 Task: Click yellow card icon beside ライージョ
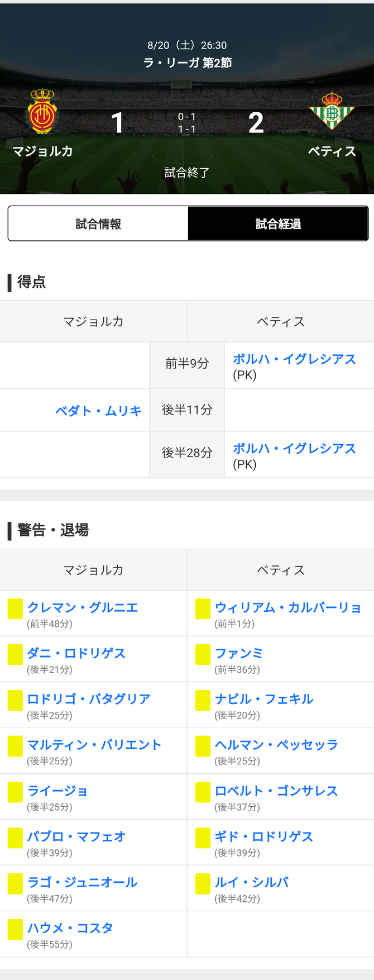[15, 792]
